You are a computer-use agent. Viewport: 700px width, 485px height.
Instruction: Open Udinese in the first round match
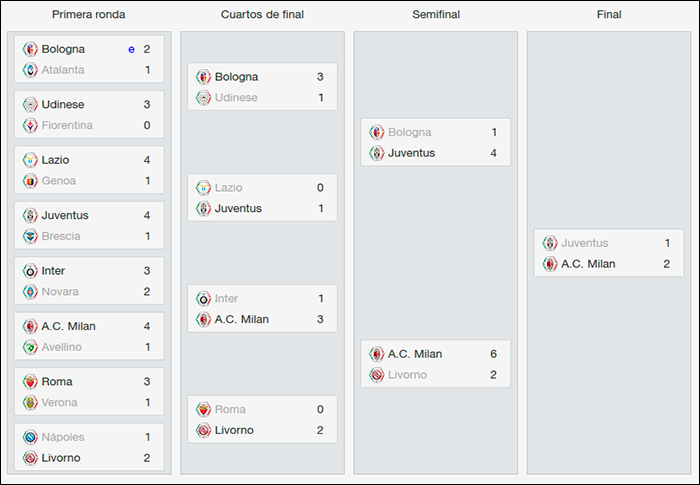63,105
